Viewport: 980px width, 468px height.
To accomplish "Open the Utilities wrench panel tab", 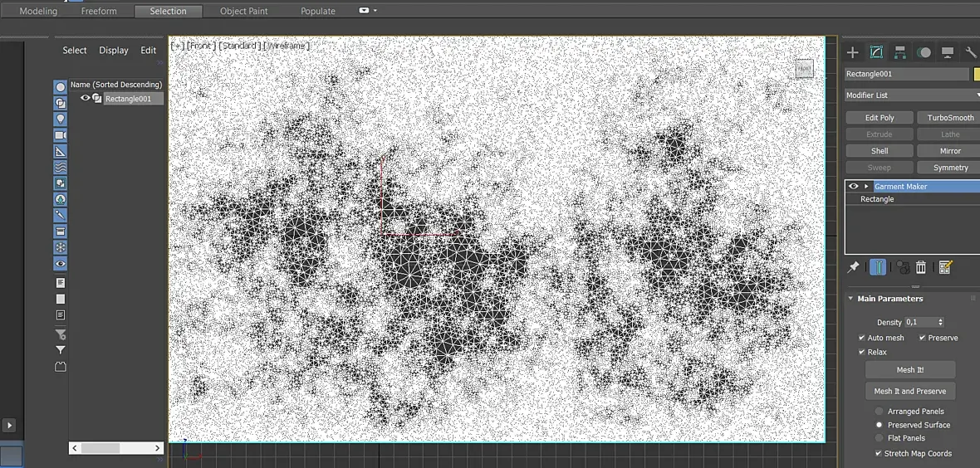I will click(971, 52).
